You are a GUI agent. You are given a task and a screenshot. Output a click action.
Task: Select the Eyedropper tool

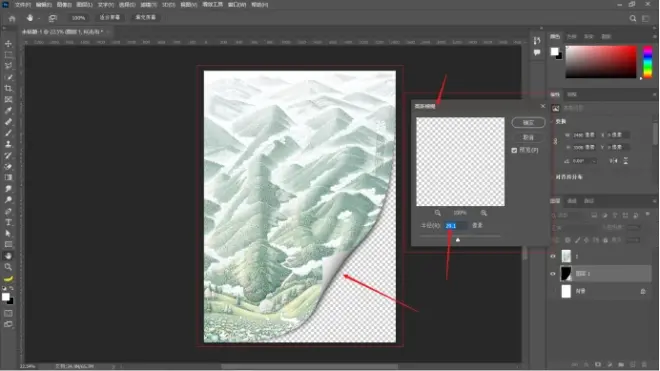[x=8, y=111]
